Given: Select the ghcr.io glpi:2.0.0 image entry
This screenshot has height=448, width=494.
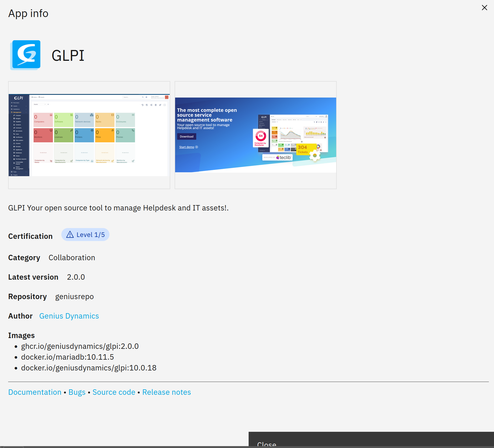Looking at the screenshot, I should pyautogui.click(x=80, y=346).
